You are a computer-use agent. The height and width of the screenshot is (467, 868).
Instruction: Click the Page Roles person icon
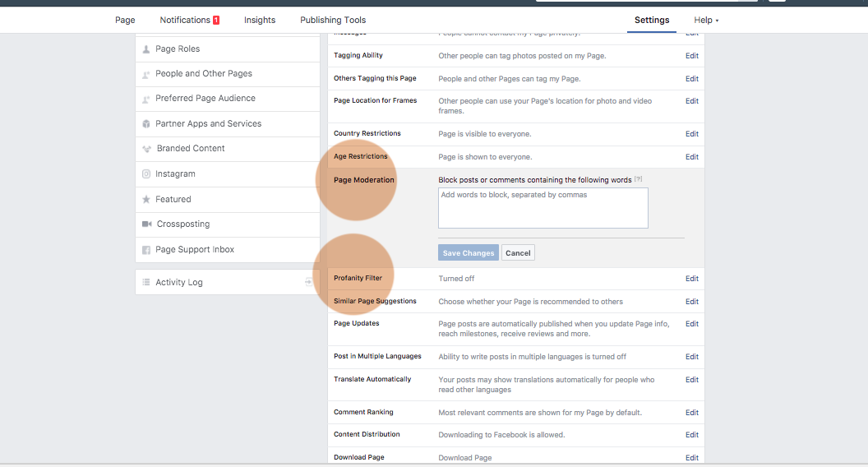[x=146, y=49]
